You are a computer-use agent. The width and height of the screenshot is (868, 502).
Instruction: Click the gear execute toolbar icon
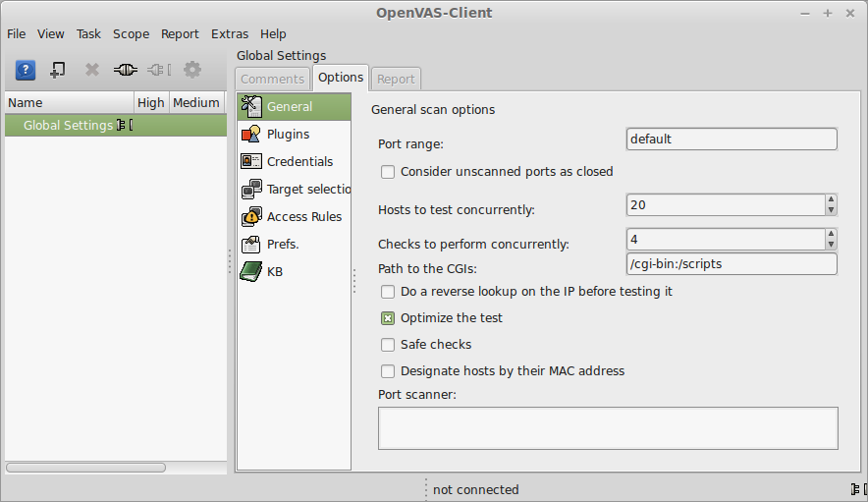[x=192, y=70]
